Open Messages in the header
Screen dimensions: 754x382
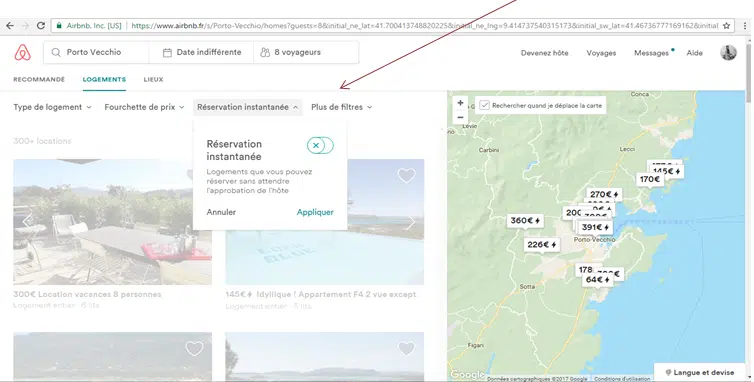point(652,53)
